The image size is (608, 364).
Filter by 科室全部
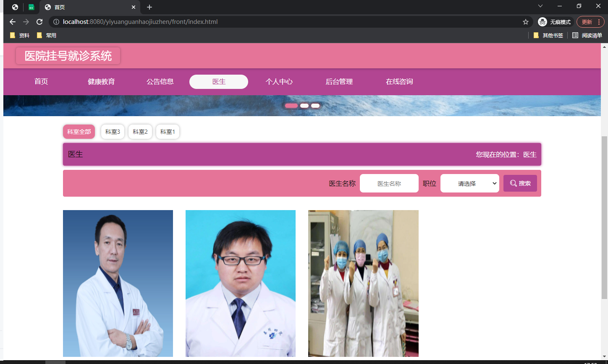[x=79, y=132]
